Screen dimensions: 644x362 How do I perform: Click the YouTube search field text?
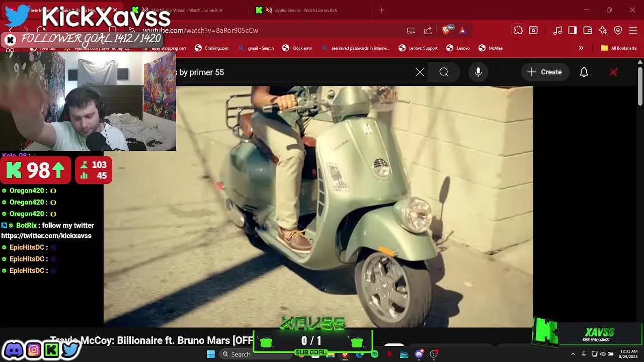tap(201, 72)
